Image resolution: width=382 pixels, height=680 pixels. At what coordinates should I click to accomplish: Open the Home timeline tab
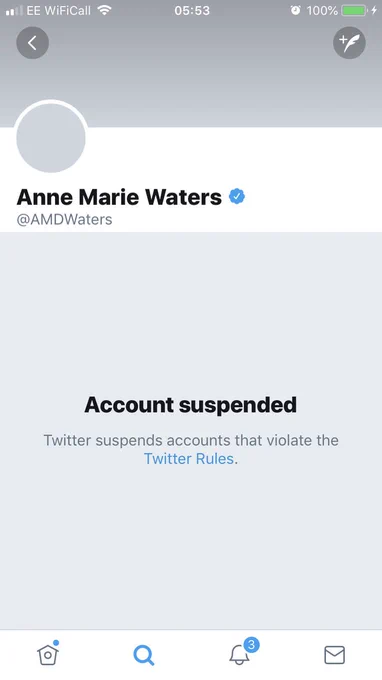[48, 653]
